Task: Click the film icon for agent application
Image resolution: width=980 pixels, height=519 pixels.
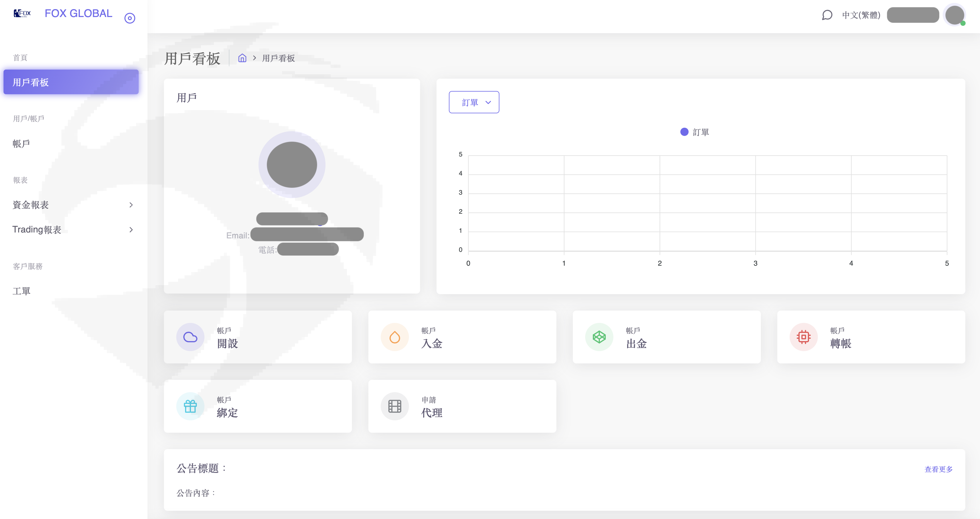Action: [395, 406]
